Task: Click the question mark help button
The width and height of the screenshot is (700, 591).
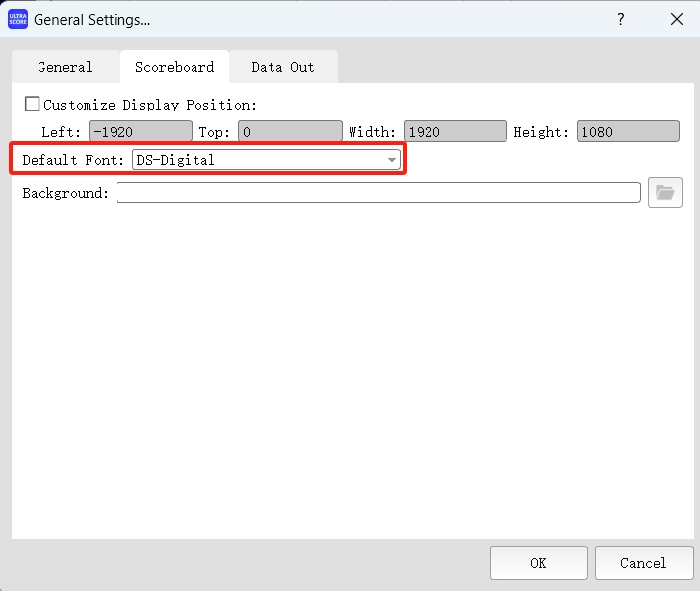Action: pyautogui.click(x=621, y=20)
